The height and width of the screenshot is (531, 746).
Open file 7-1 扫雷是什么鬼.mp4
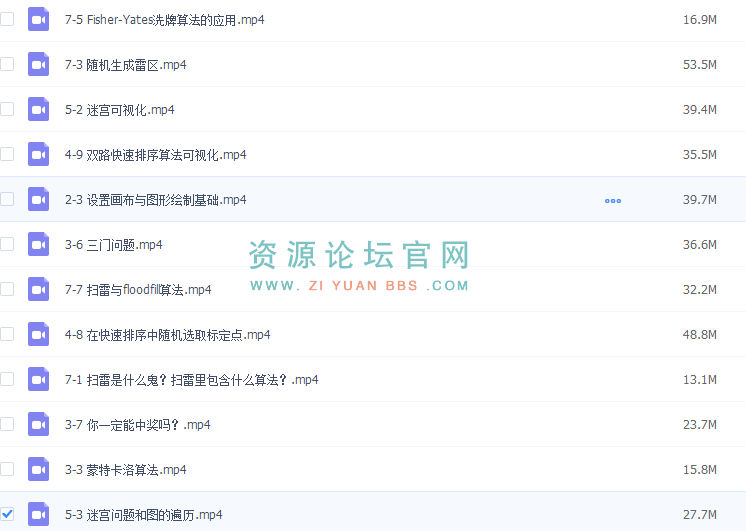[192, 380]
